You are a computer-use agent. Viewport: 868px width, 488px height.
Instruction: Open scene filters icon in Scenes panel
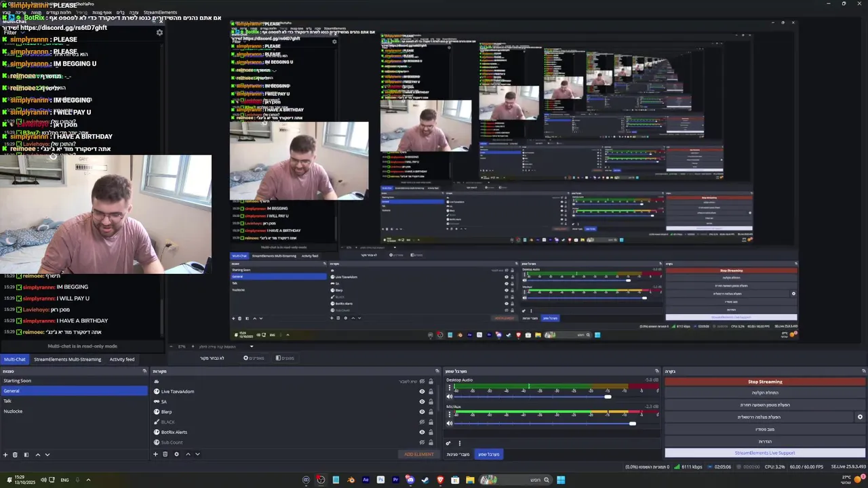pyautogui.click(x=26, y=455)
